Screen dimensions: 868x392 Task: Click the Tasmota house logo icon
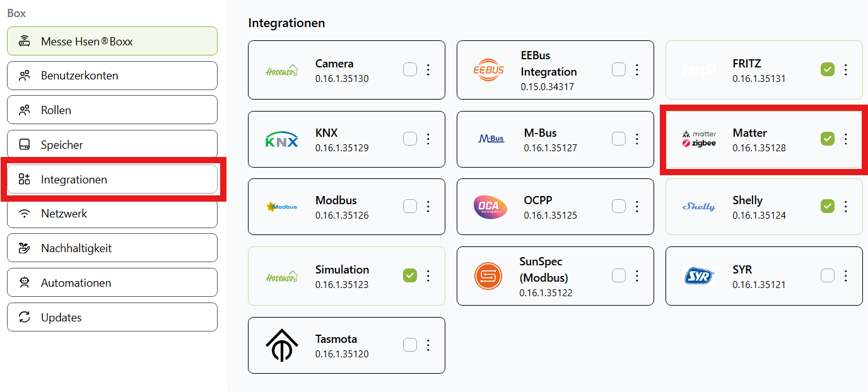281,345
